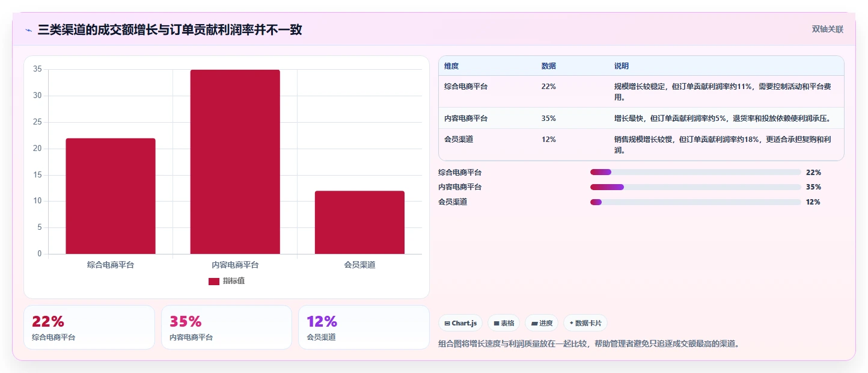Click the chart title 三类渠道的成交额增长
The height and width of the screenshot is (373, 868).
[x=170, y=30]
